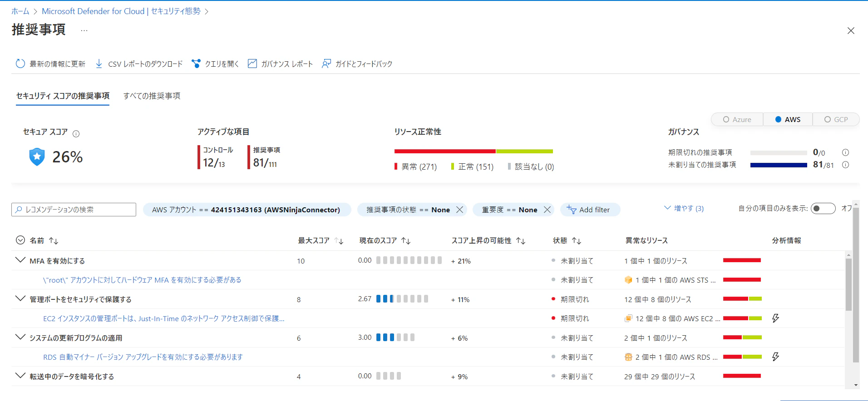
Task: Click the secure score shield icon
Action: [x=37, y=157]
